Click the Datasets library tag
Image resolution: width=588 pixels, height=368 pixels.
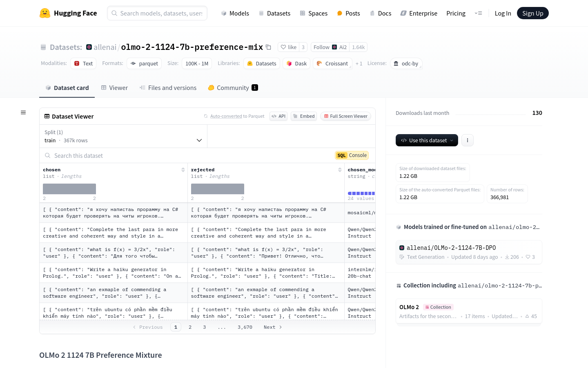click(x=262, y=63)
